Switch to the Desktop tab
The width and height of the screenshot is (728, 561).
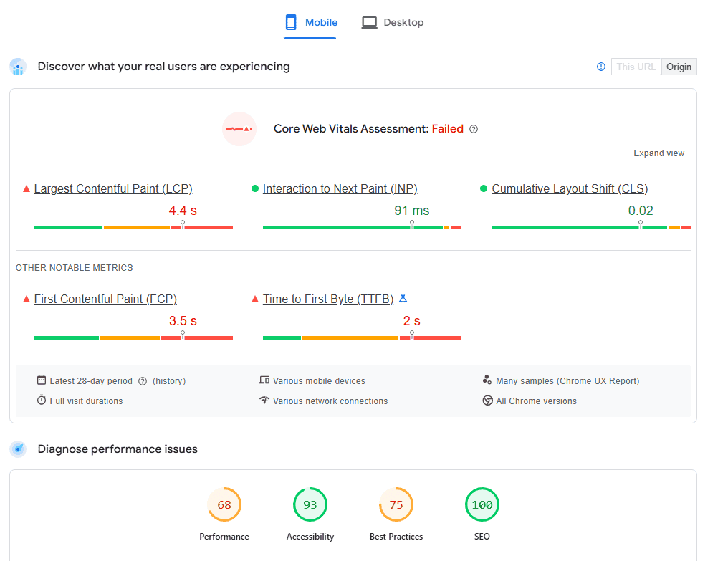tap(393, 22)
